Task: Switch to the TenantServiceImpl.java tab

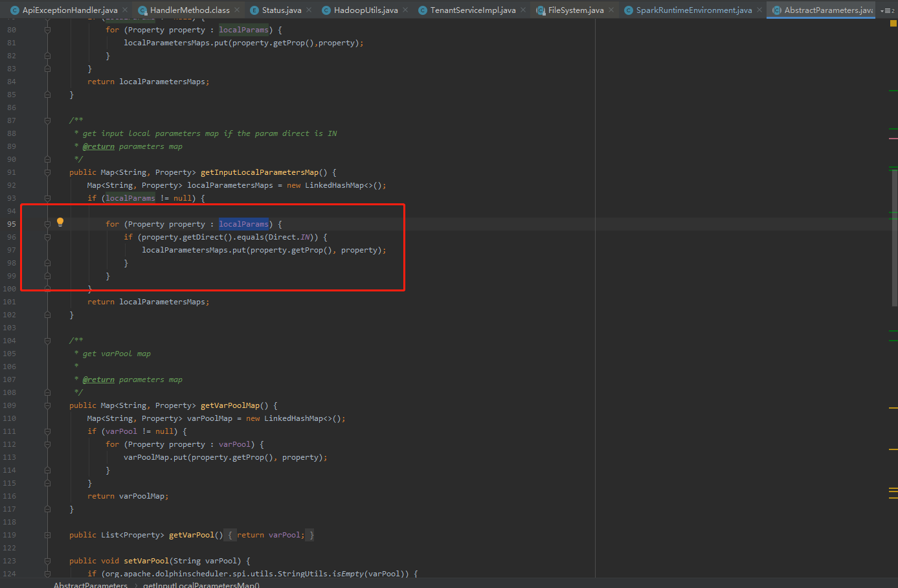Action: tap(473, 10)
